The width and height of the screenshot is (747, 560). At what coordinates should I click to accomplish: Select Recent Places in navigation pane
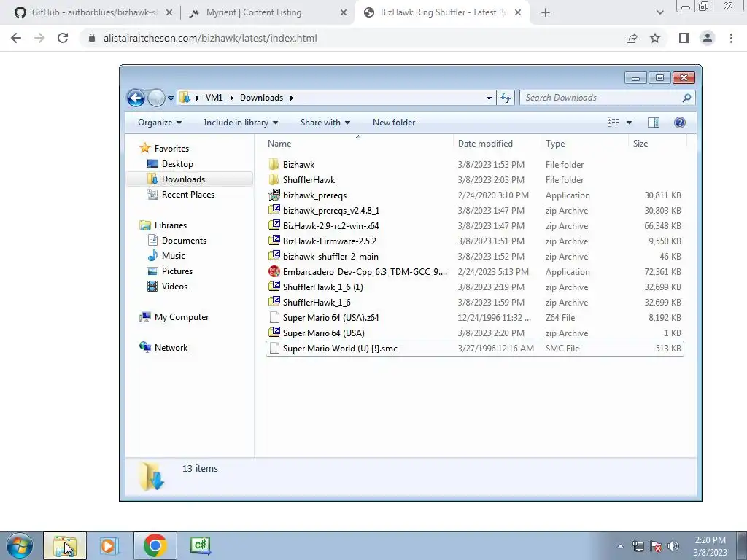[187, 194]
